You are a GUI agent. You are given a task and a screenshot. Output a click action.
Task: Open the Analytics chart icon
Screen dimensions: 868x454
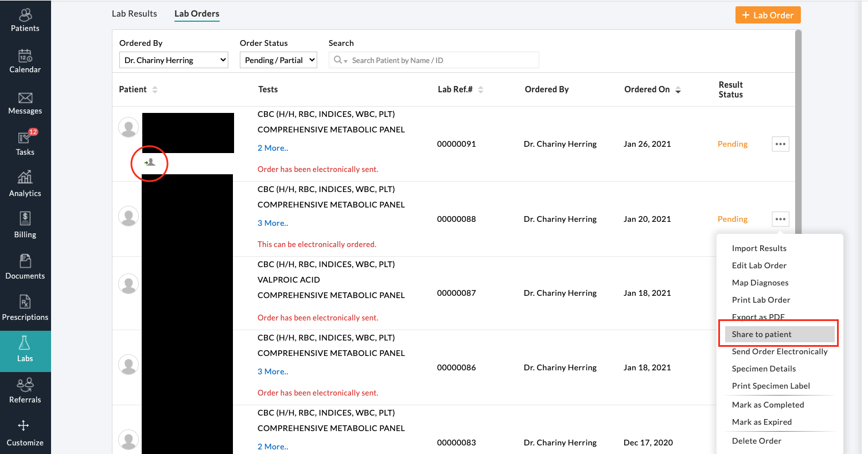[25, 177]
